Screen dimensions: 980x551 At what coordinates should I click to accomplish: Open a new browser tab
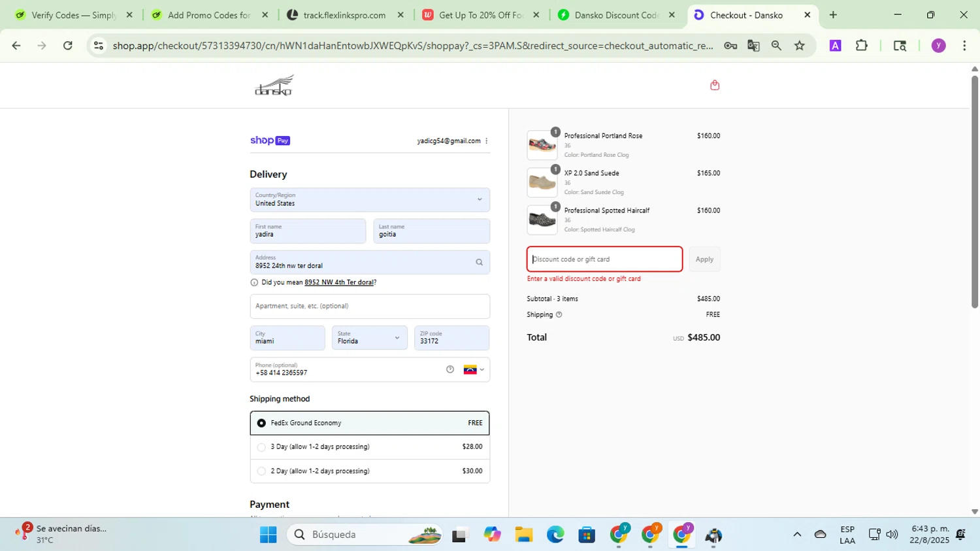click(x=833, y=15)
